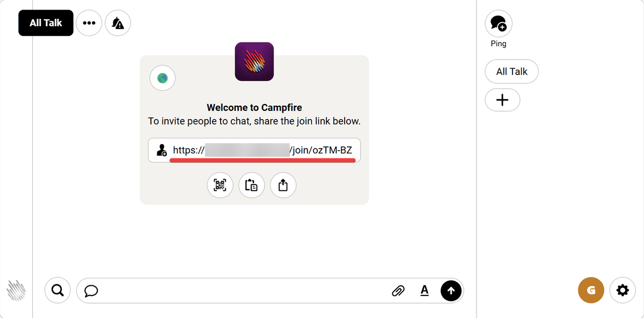Screen dimensions: 644x318
Task: Open the All Talk room header button
Action: click(x=46, y=23)
